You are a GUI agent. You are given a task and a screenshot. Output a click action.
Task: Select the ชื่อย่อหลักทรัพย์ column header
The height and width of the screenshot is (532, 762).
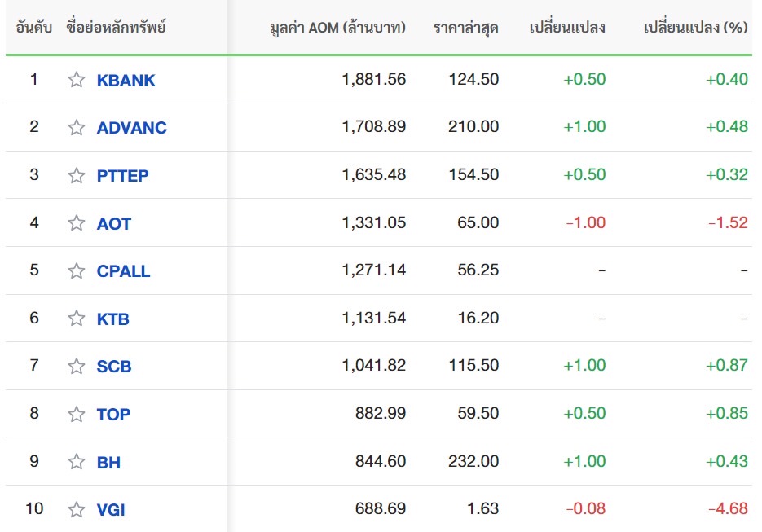[x=117, y=28]
